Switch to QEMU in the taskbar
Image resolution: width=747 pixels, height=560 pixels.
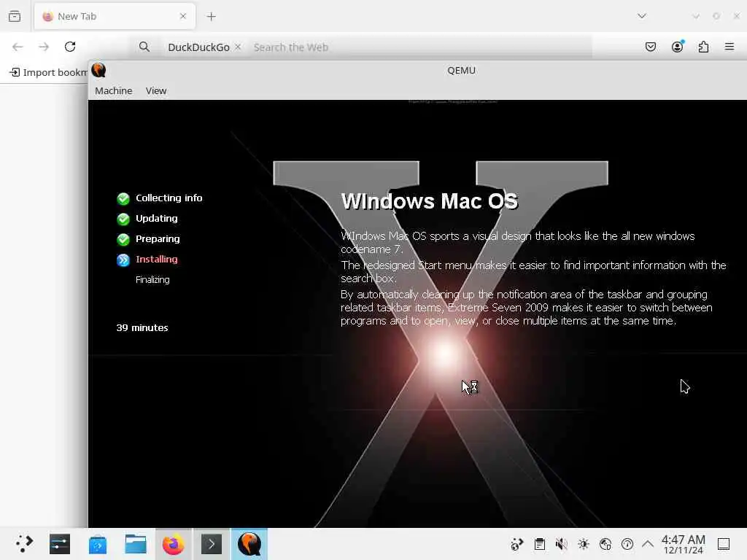tap(249, 544)
